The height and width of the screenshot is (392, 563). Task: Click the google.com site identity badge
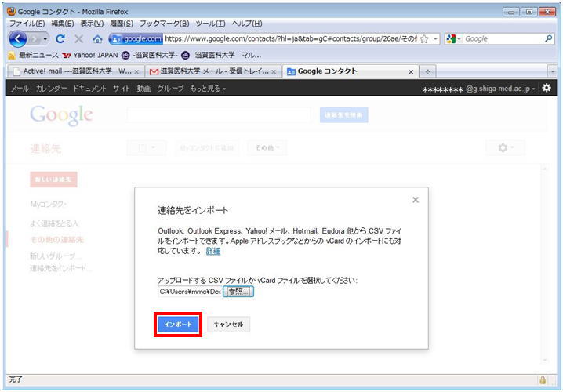(x=136, y=38)
